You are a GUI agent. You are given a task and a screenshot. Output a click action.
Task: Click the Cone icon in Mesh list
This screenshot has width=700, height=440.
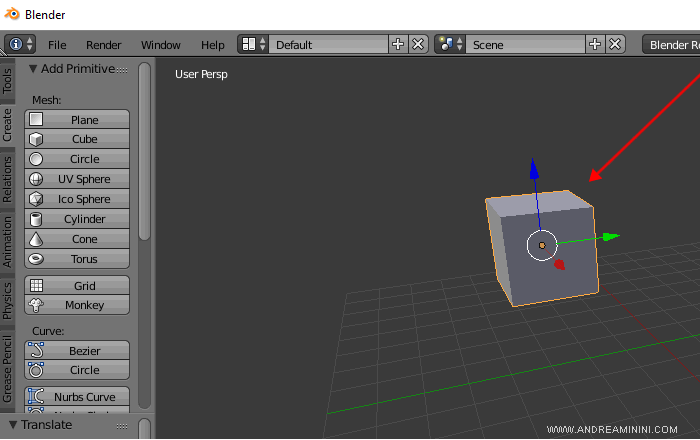tap(36, 239)
